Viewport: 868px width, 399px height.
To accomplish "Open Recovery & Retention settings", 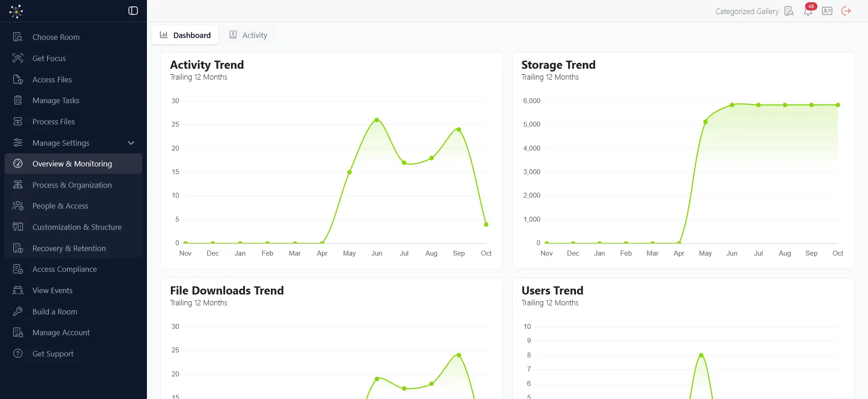I will pos(73,248).
